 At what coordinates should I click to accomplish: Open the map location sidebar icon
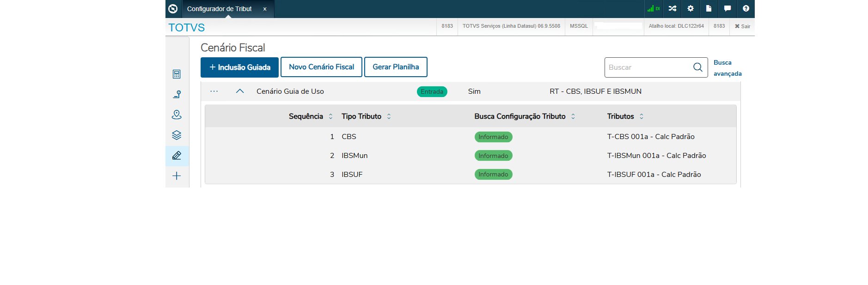[x=177, y=115]
